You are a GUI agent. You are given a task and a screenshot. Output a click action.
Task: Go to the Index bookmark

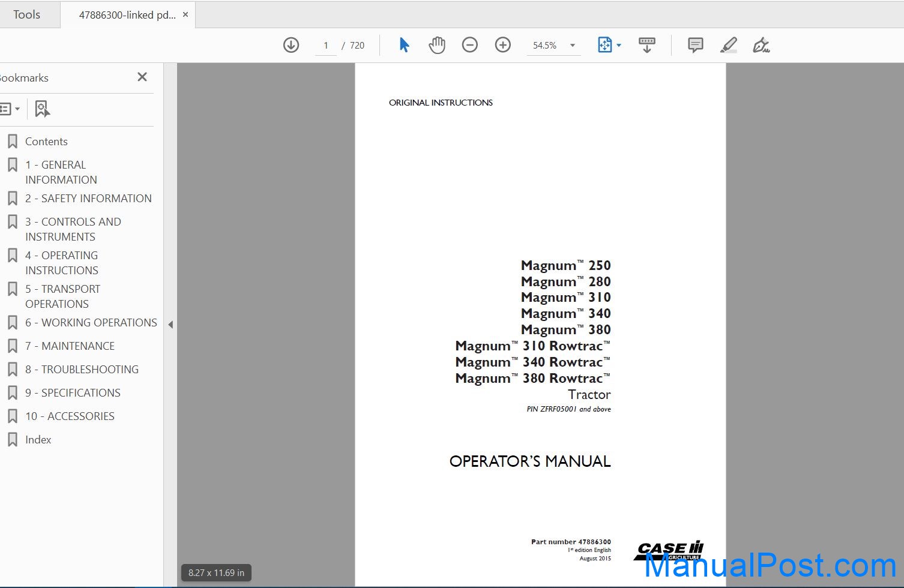(38, 440)
